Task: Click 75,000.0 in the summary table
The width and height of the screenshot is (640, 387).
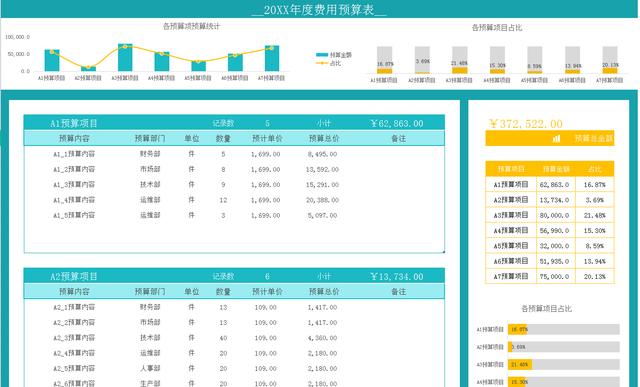Action: [554, 277]
